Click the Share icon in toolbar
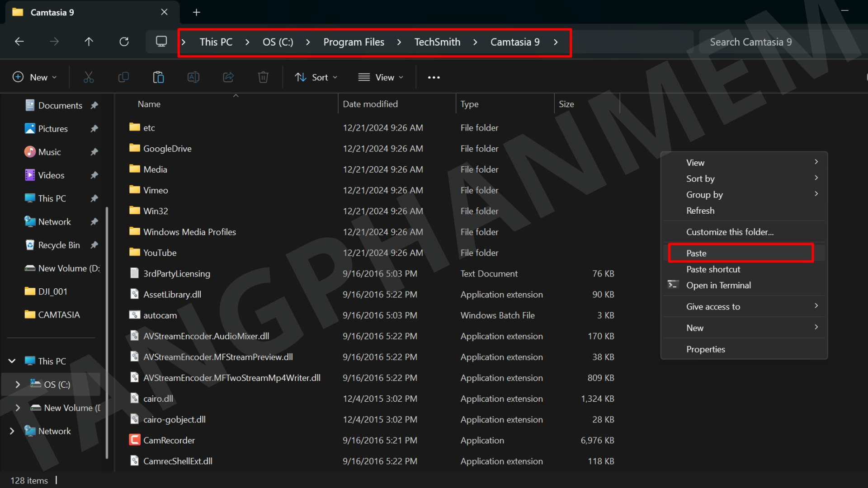Viewport: 868px width, 488px height. pyautogui.click(x=228, y=77)
